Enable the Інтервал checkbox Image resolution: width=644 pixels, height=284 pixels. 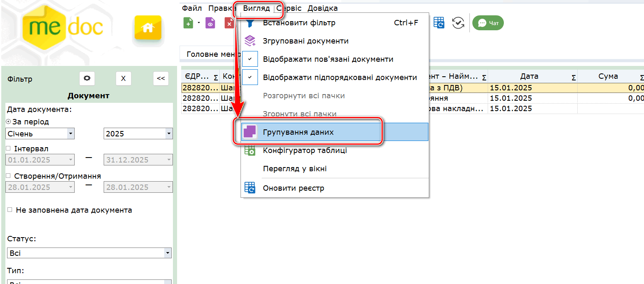[x=9, y=148]
